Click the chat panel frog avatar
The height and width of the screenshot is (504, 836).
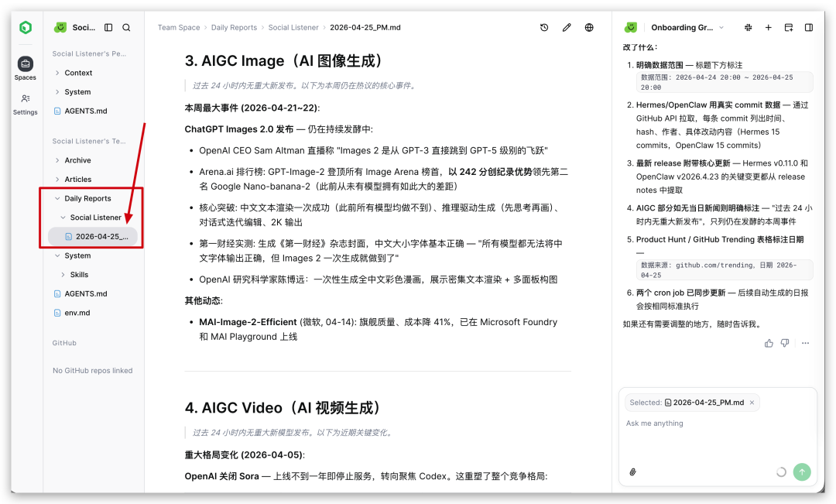point(631,27)
